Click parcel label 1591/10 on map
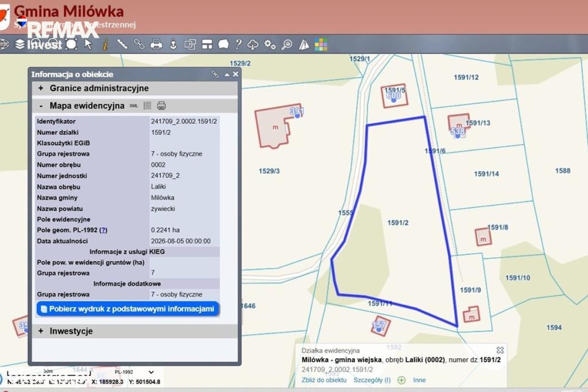The height and width of the screenshot is (392, 588). [x=517, y=278]
